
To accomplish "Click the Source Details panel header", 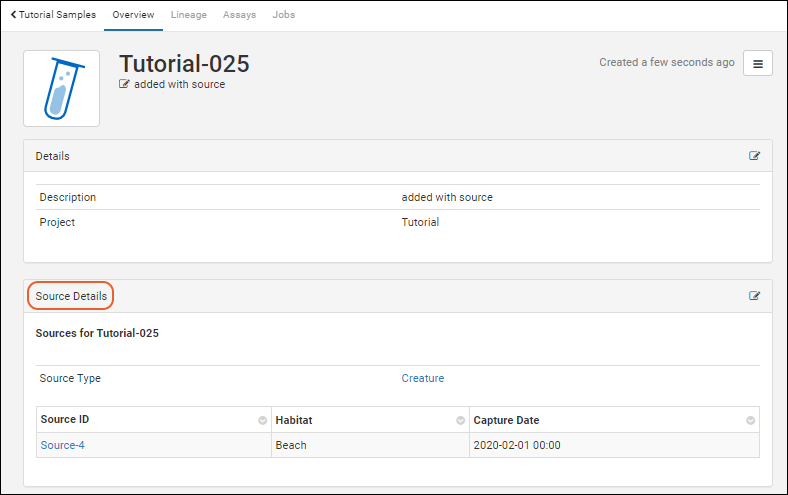I will pyautogui.click(x=71, y=296).
